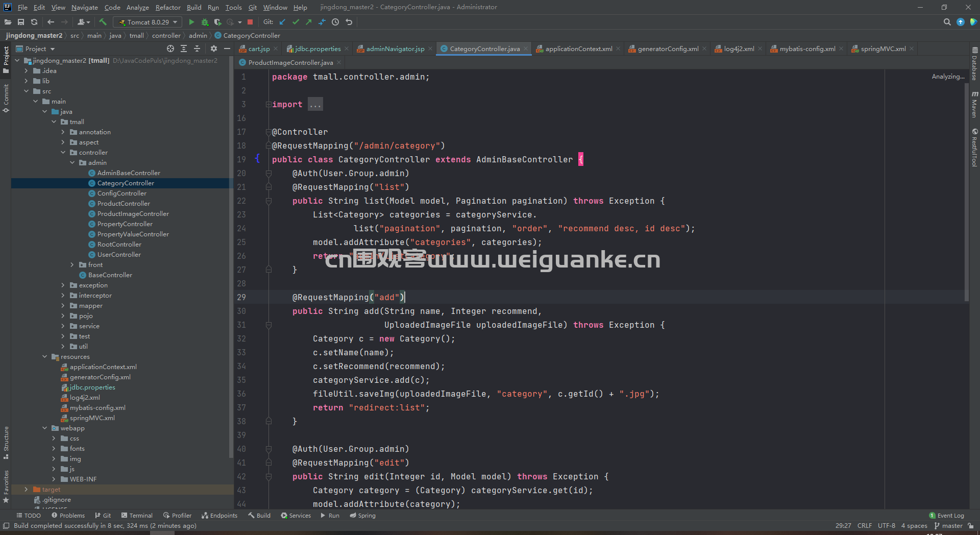
Task: Select ProductController in the project tree
Action: [124, 204]
